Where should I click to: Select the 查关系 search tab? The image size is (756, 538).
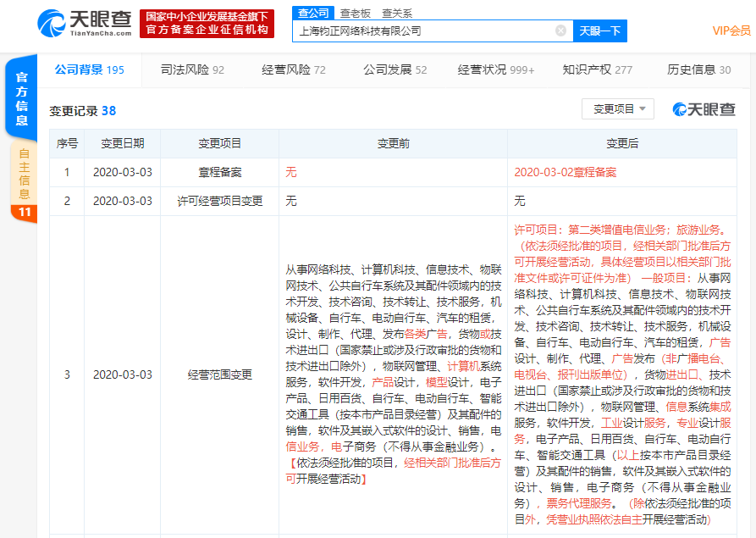(x=397, y=13)
